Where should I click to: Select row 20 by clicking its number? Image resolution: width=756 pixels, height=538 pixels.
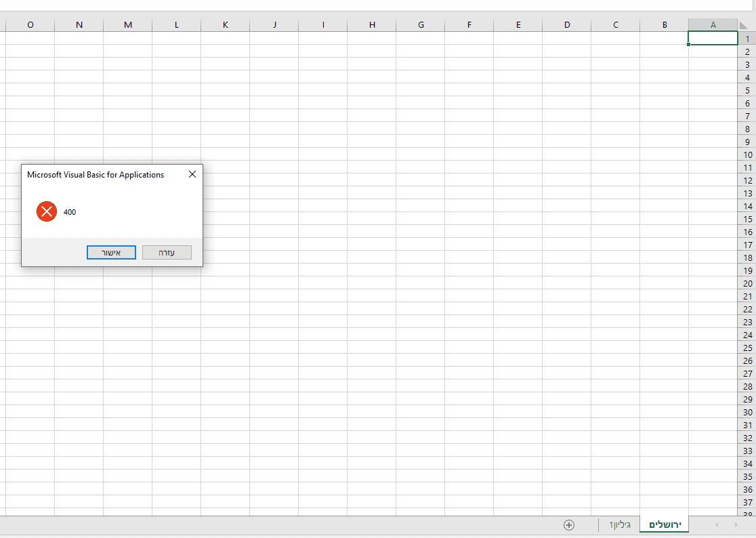[x=747, y=283]
